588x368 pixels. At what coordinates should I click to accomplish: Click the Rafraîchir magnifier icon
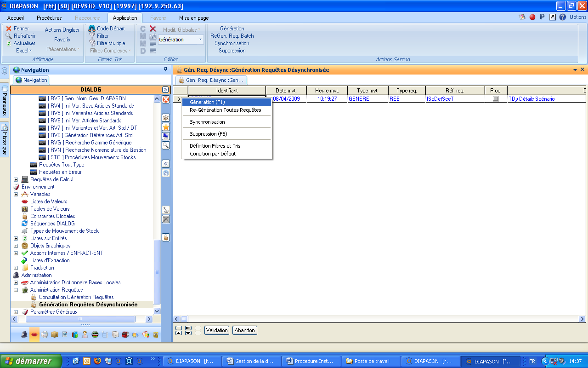[x=8, y=35]
